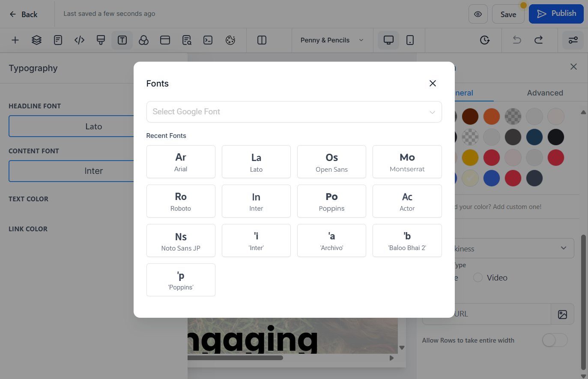Viewport: 588px width, 379px height.
Task: Choose the Noto Sans JP font card
Action: point(181,241)
